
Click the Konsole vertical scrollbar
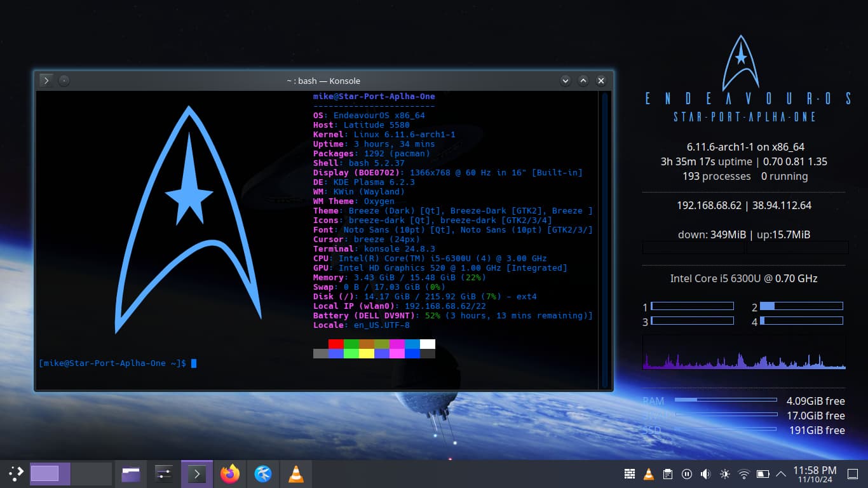pyautogui.click(x=605, y=240)
